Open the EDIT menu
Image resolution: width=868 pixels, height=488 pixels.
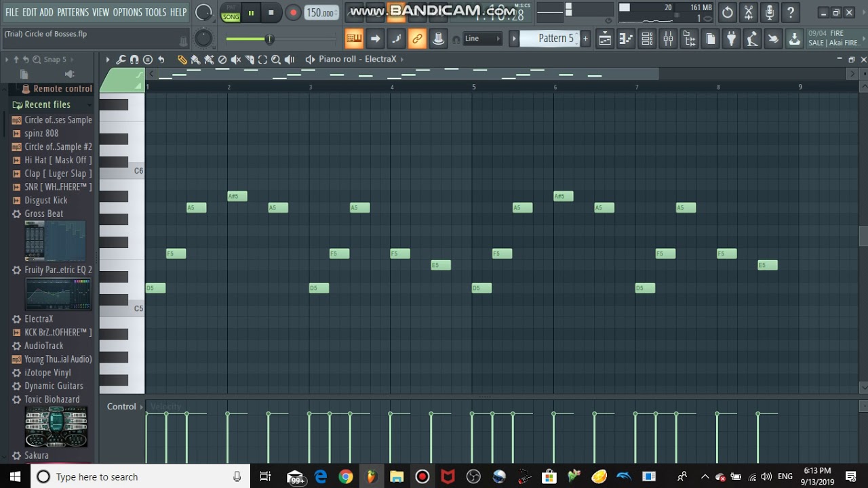pos(30,12)
